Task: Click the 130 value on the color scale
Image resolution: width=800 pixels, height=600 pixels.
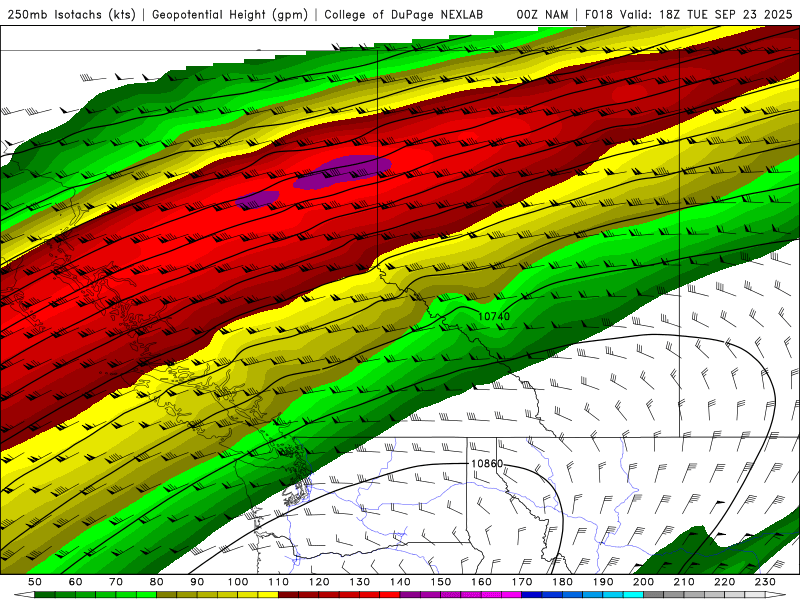Action: point(360,582)
